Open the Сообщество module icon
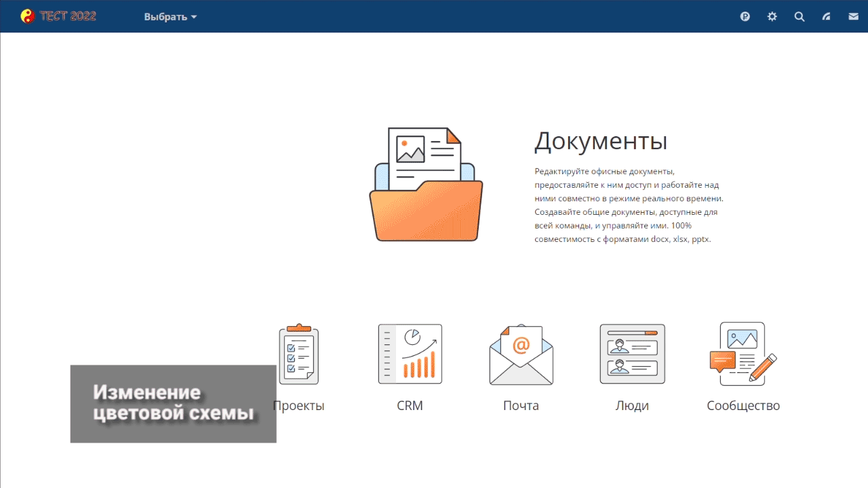 tap(743, 354)
